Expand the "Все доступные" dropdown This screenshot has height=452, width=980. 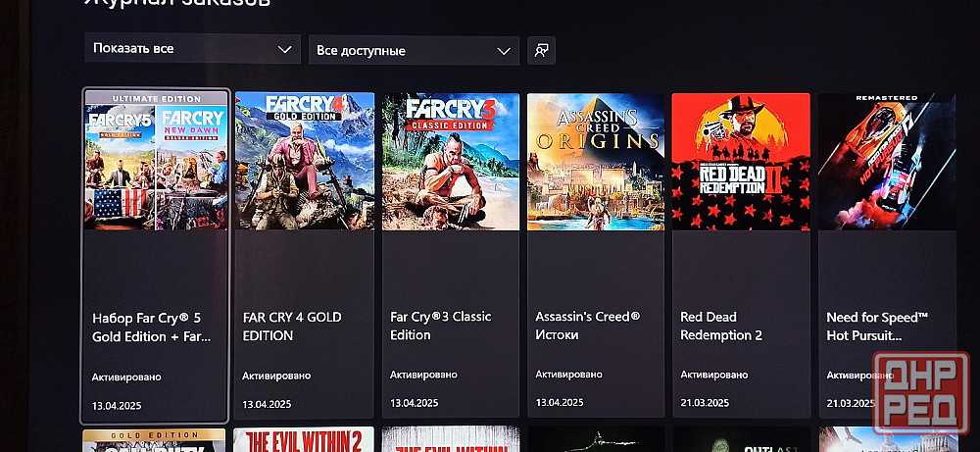click(414, 51)
